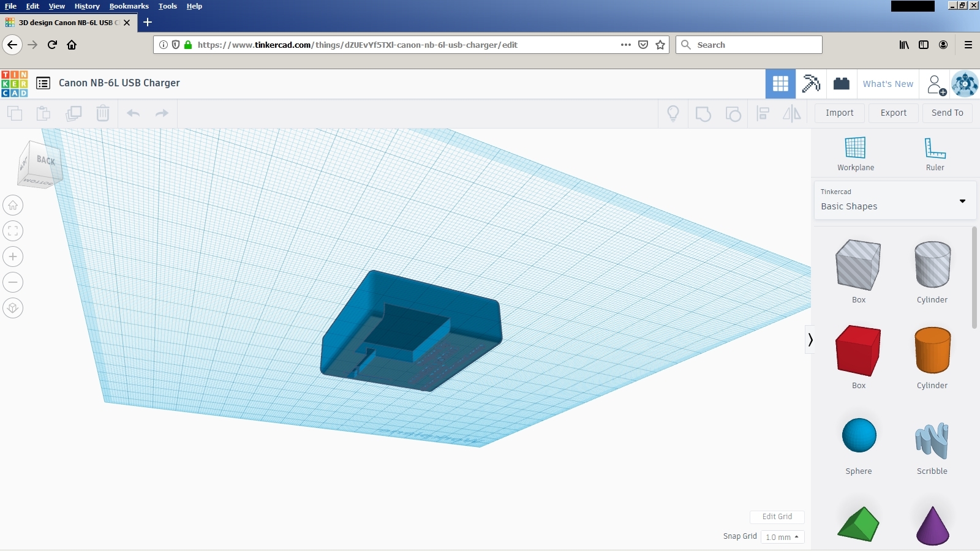Viewport: 980px width, 551px height.
Task: Pick the red Box shape
Action: tap(858, 350)
